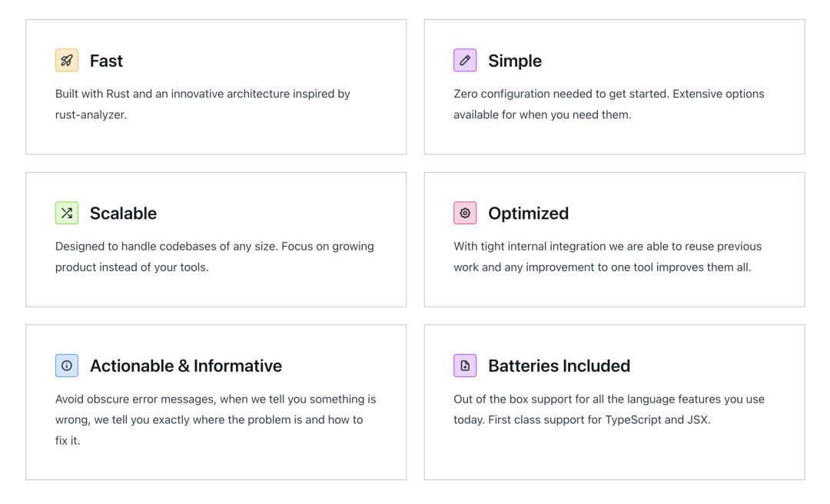Screen dimensions: 830x504
Task: Click the 'Designed to handle codebases' description
Action: coord(214,257)
